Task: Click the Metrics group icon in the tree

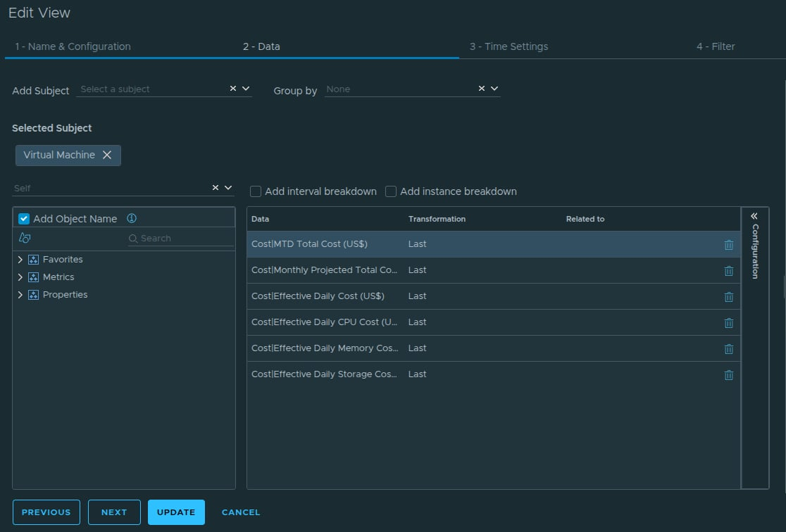Action: click(34, 277)
